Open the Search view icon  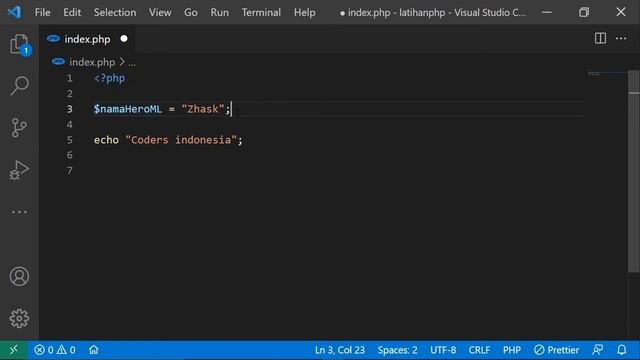click(19, 86)
